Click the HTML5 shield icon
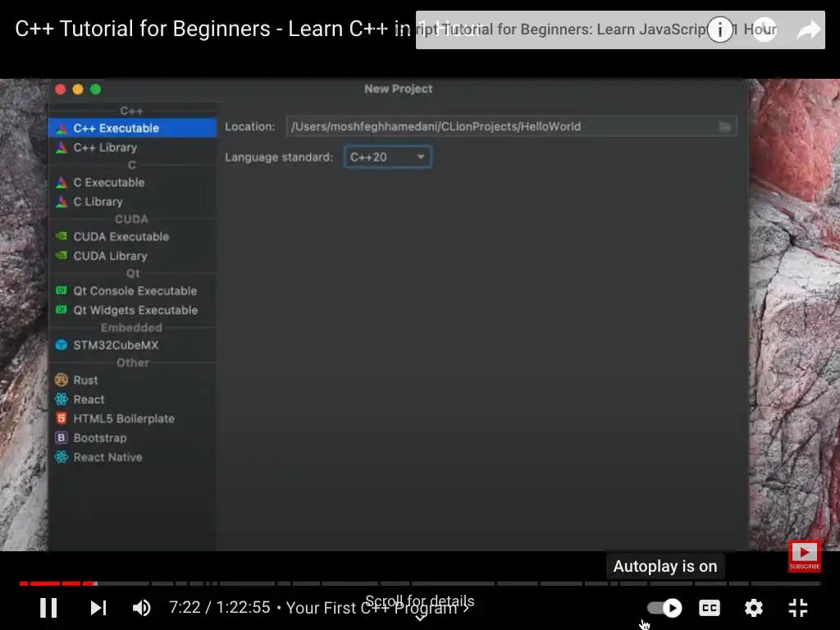 62,418
